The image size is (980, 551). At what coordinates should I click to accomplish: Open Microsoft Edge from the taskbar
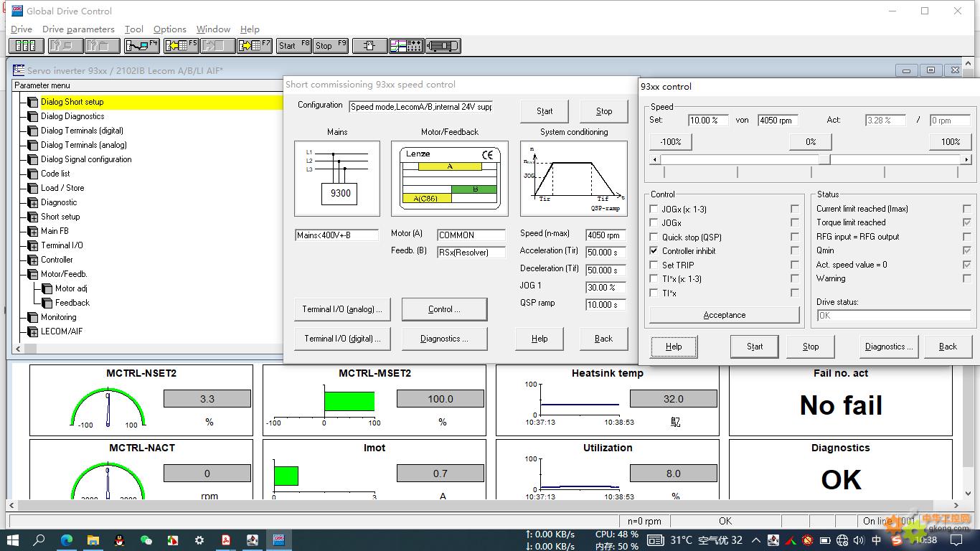click(67, 540)
